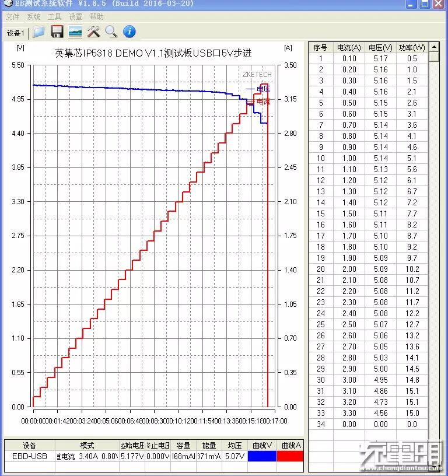Click the 5.07V average voltage cell
The image size is (448, 476).
235,456
